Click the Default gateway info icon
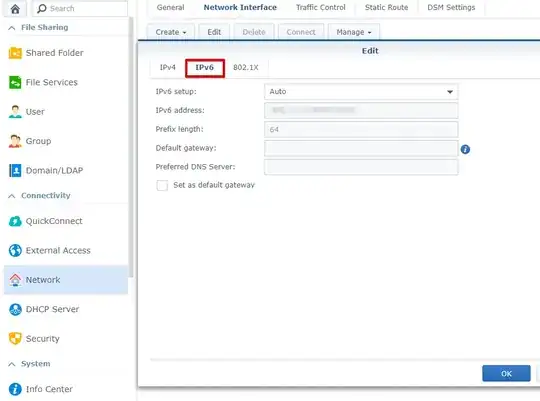 (465, 149)
